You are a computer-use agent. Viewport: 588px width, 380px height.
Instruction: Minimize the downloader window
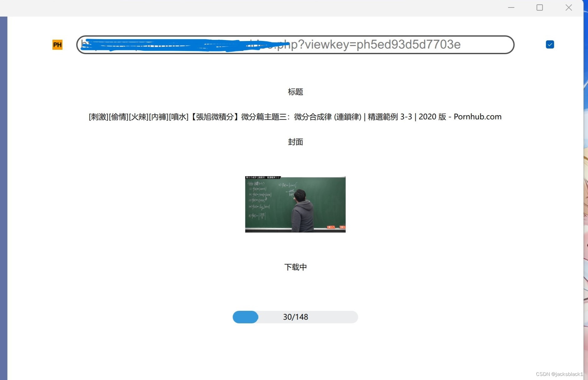511,8
